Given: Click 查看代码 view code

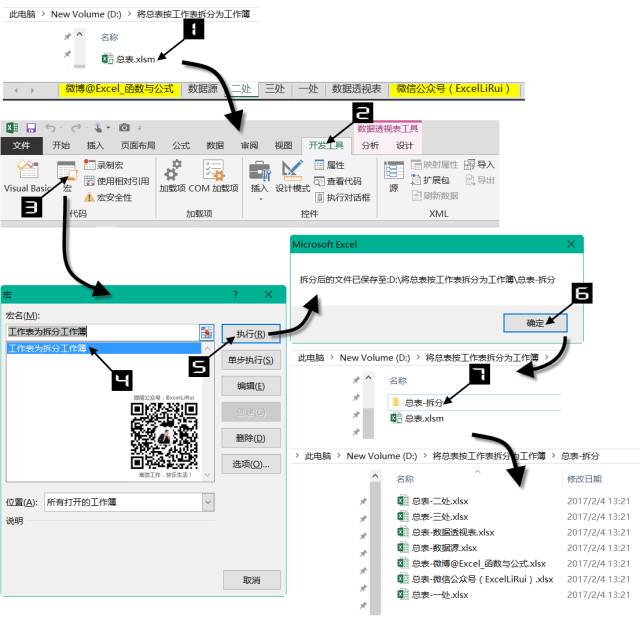Looking at the screenshot, I should pyautogui.click(x=338, y=181).
